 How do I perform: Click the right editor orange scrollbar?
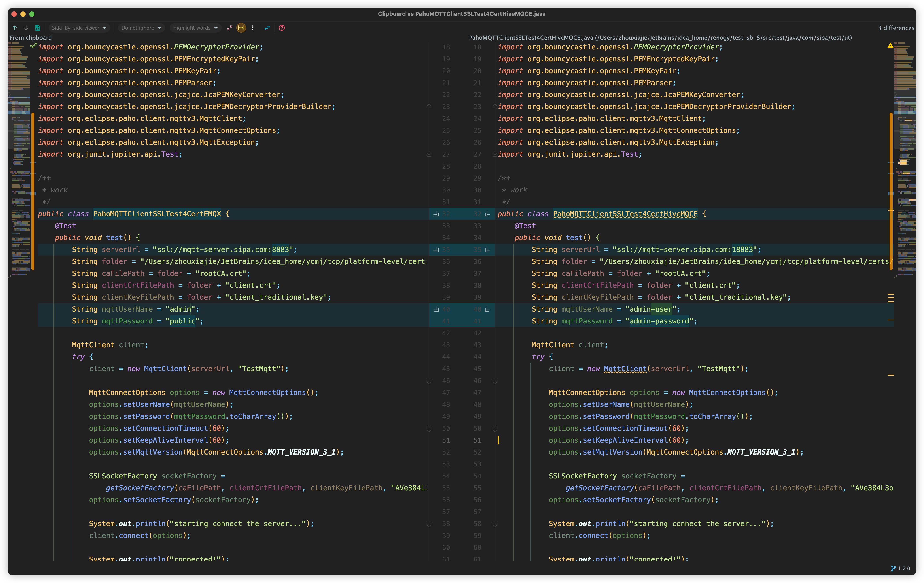(x=891, y=192)
